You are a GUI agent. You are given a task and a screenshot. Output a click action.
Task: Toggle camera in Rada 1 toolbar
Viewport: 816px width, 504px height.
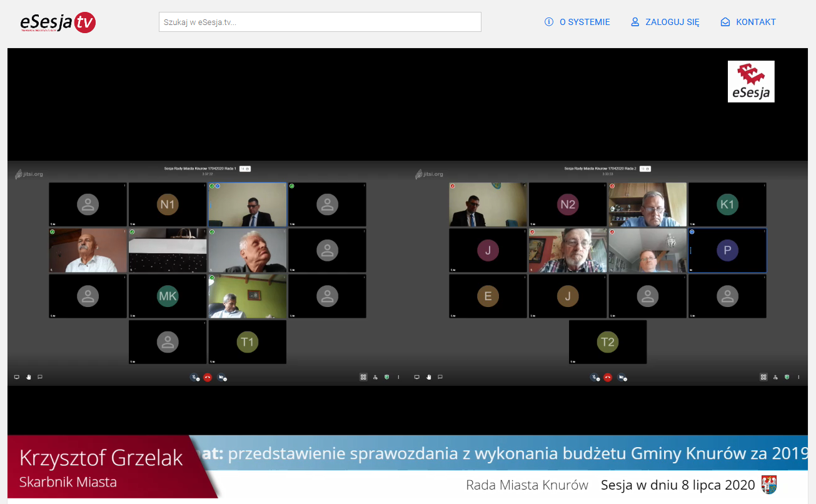coord(221,378)
